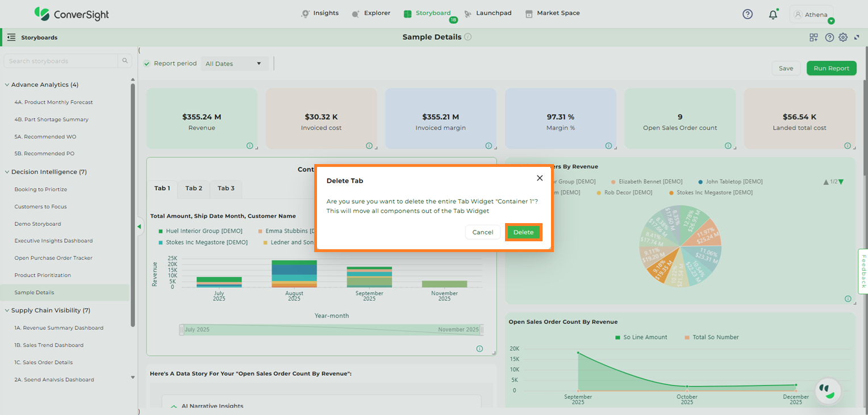
Task: Switch to Tab 2
Action: (x=194, y=188)
